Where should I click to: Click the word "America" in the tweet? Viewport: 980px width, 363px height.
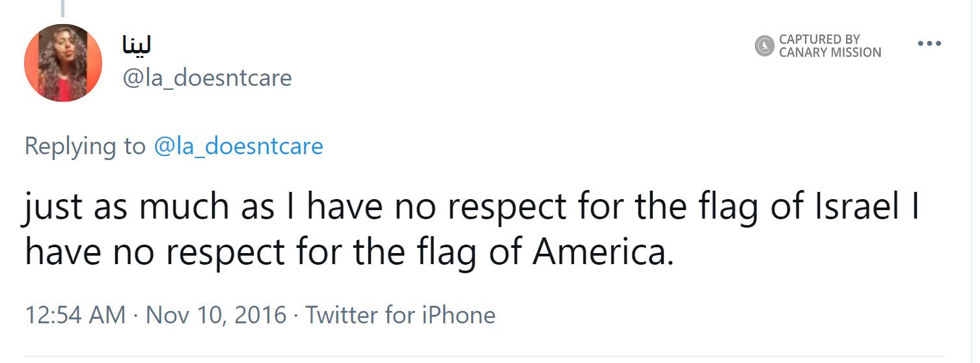click(601, 252)
